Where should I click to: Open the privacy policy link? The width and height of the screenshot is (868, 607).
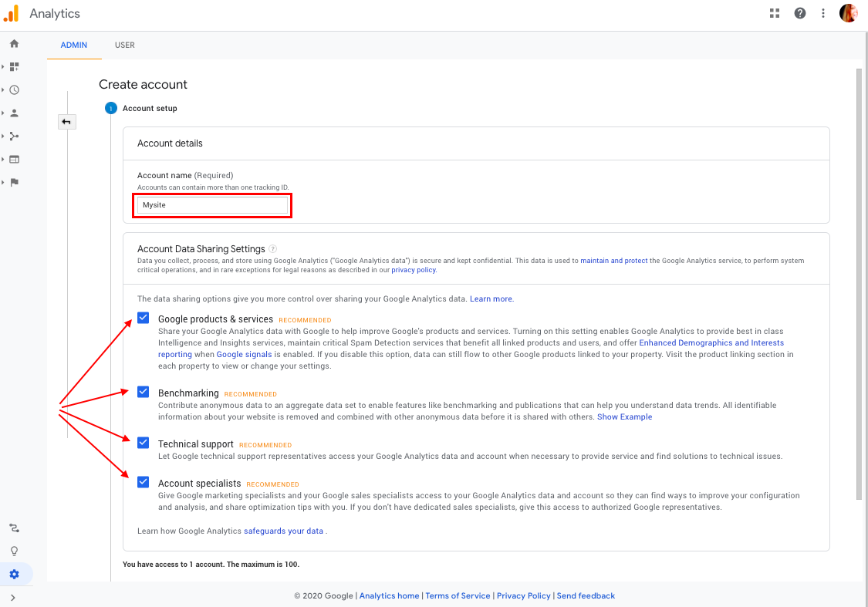pyautogui.click(x=414, y=270)
